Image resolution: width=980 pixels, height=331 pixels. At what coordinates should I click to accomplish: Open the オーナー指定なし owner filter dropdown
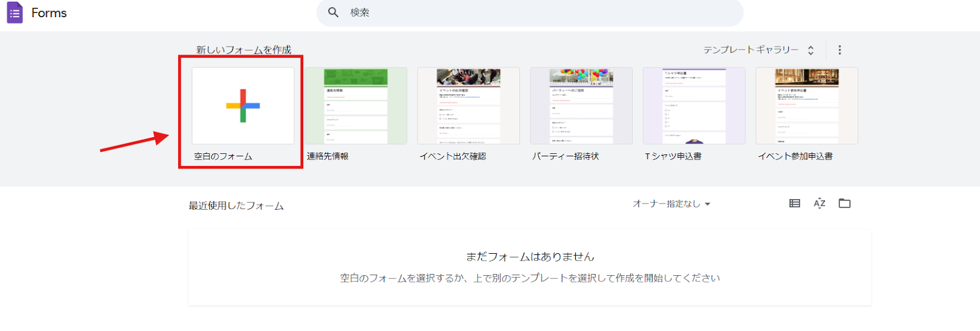[x=671, y=204]
